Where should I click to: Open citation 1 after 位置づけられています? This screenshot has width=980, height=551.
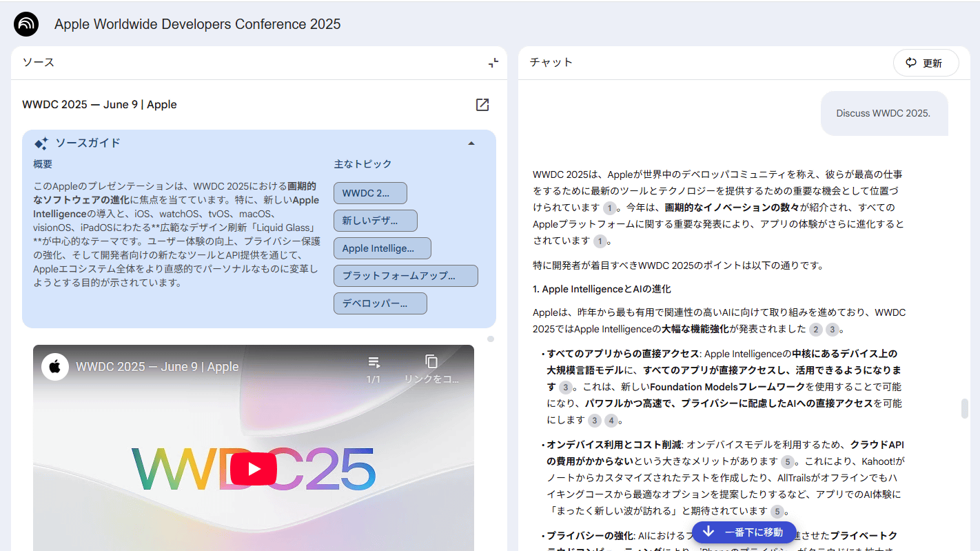[609, 208]
